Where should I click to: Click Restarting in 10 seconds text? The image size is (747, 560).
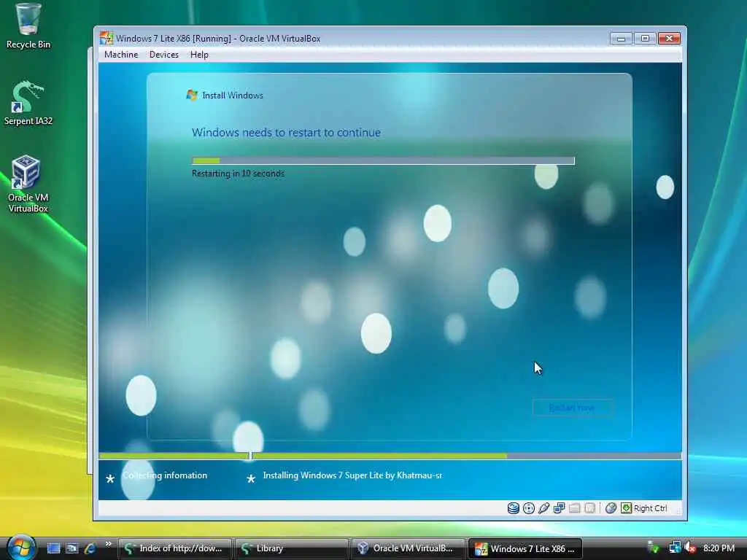[x=239, y=174]
